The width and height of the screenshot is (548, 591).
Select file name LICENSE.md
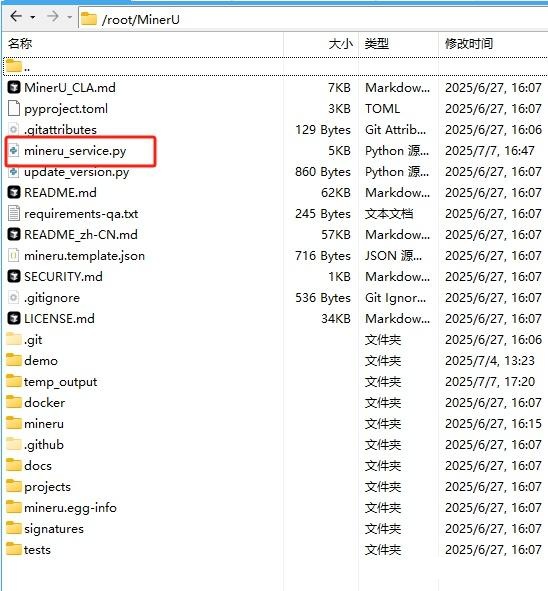point(59,319)
